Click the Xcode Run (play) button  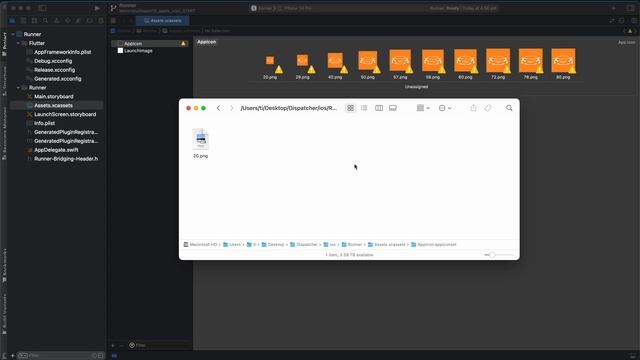point(97,8)
